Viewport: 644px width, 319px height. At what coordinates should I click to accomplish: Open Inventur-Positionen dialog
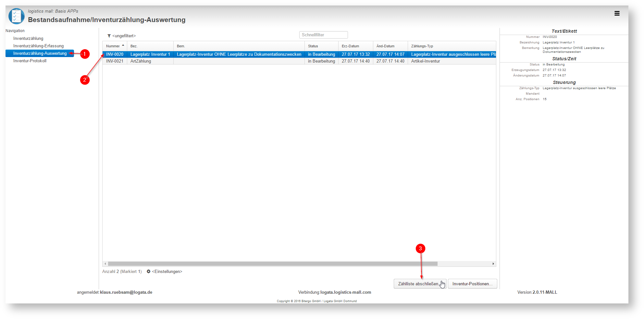point(472,284)
